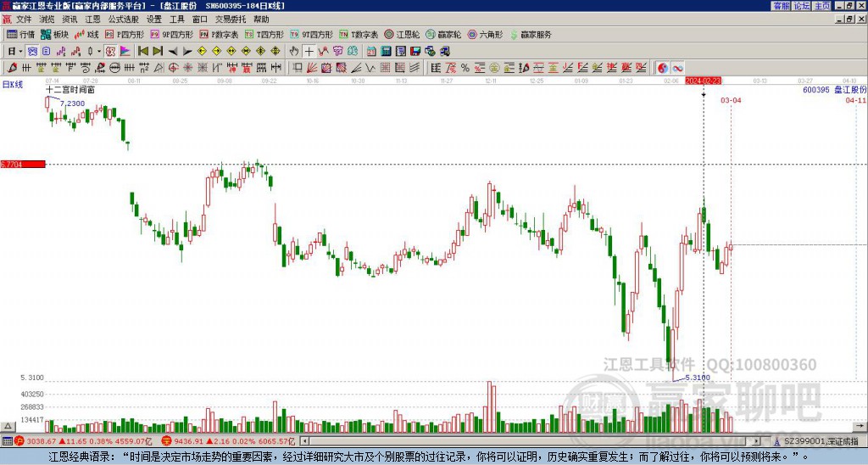Open the 行情 market quotes view

click(20, 35)
